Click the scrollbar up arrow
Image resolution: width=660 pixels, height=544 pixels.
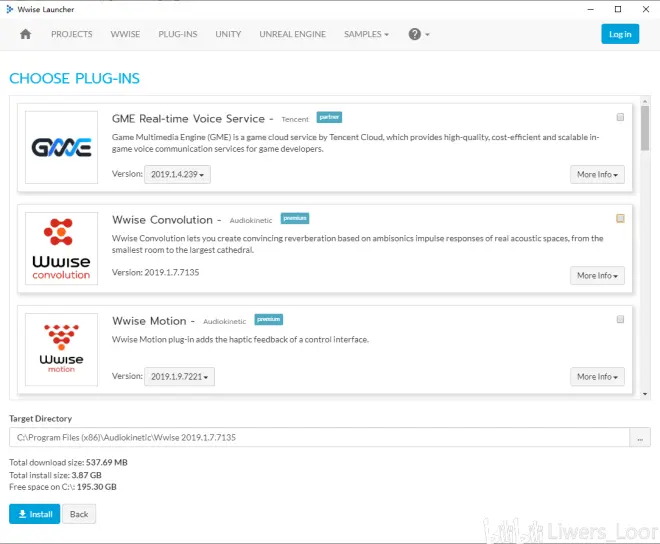point(645,101)
